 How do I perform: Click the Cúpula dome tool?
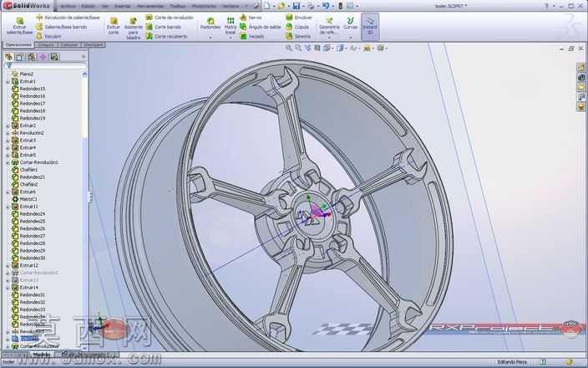(297, 27)
